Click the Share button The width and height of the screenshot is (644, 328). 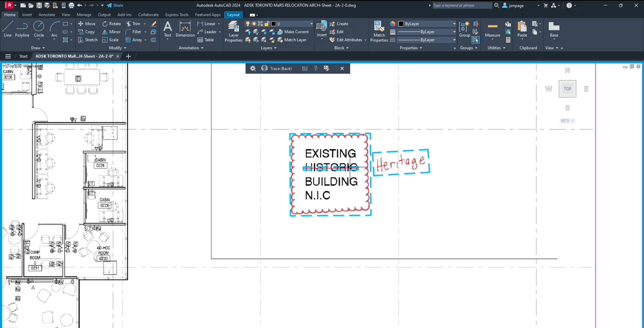coord(115,5)
